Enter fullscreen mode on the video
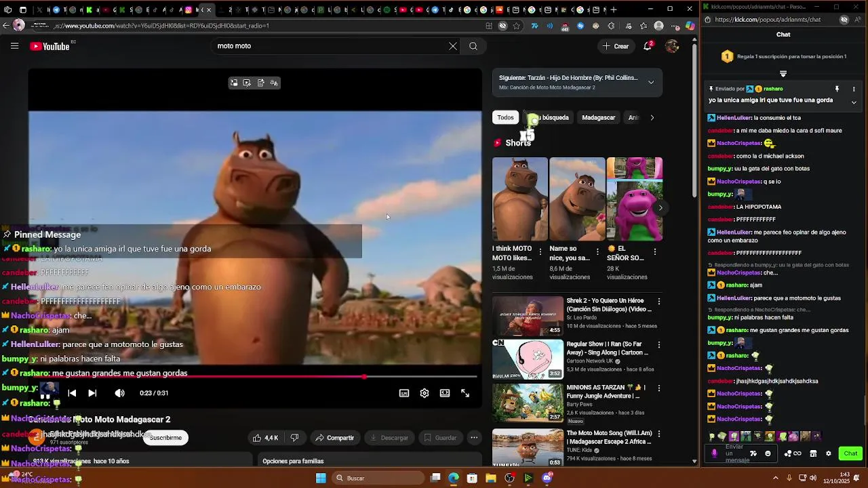 pyautogui.click(x=465, y=393)
